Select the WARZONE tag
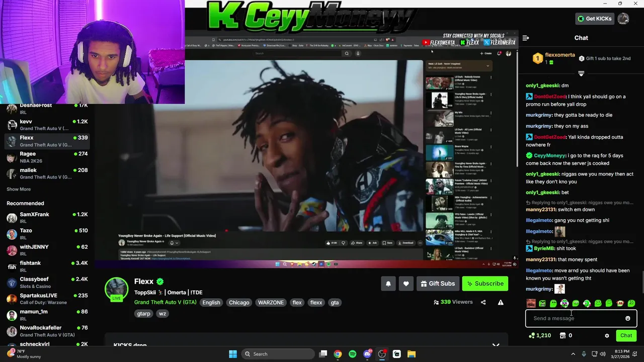Screen dimensions: 644x362 271,303
